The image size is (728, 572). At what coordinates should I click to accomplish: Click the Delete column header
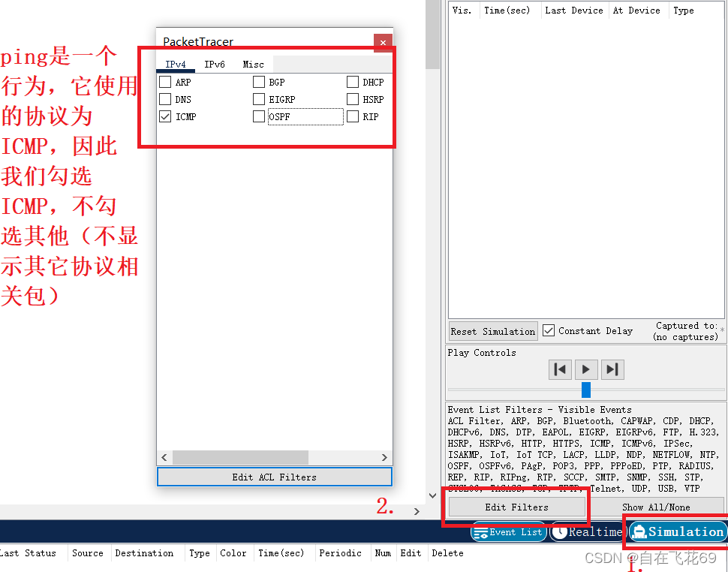point(450,553)
